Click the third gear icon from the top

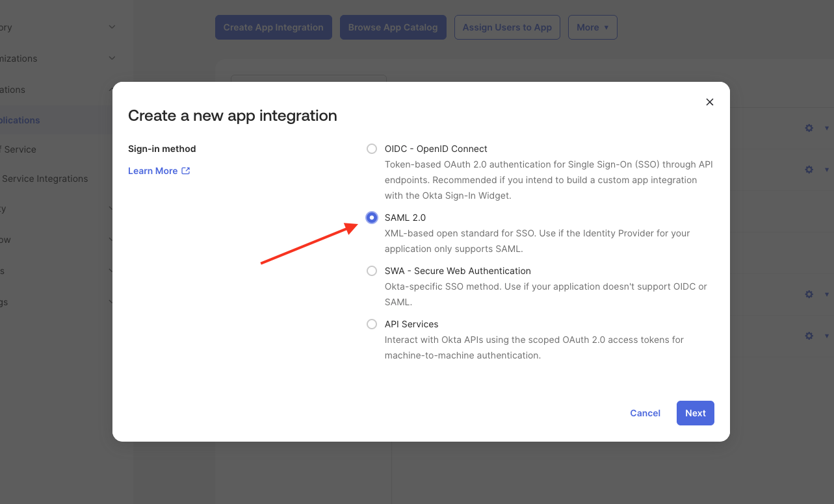809,294
